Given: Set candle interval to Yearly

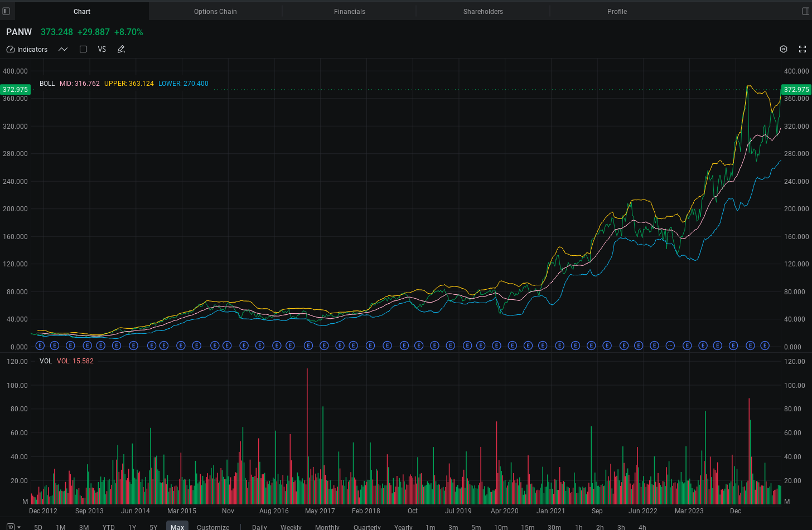Looking at the screenshot, I should pos(403,527).
